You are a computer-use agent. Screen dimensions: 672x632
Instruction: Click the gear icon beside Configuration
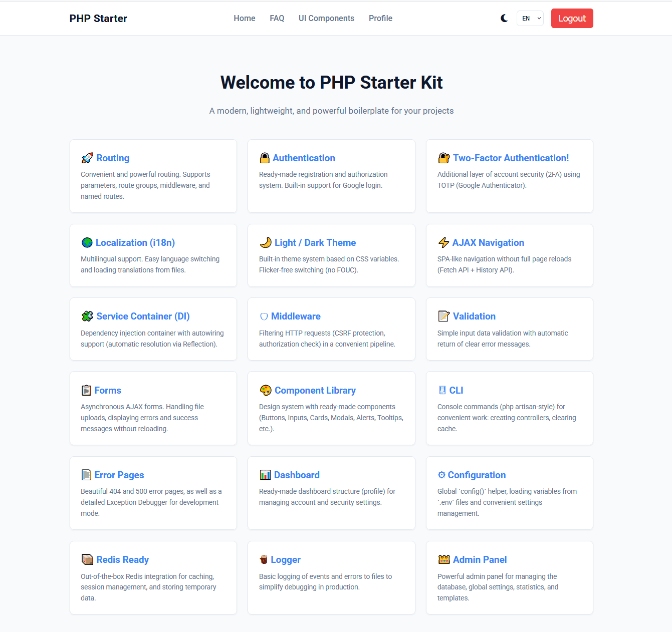pos(441,475)
